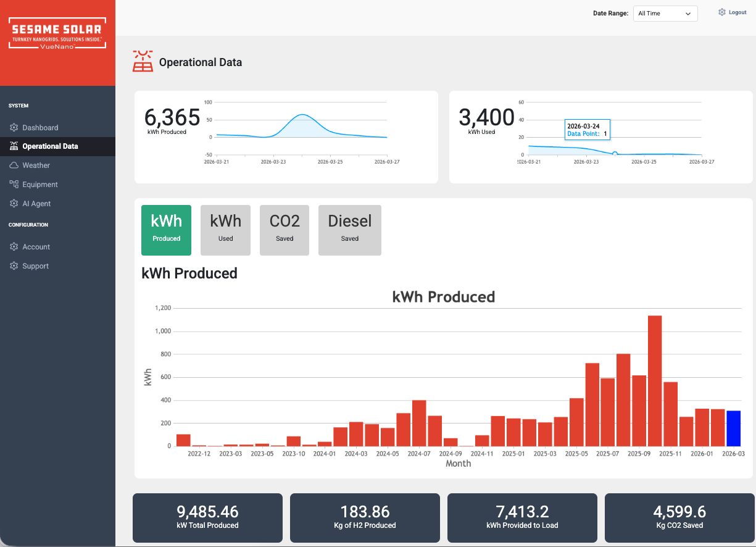Click the Dashboard gear icon in the sidebar
Viewport: 756px width, 547px height.
coord(14,127)
